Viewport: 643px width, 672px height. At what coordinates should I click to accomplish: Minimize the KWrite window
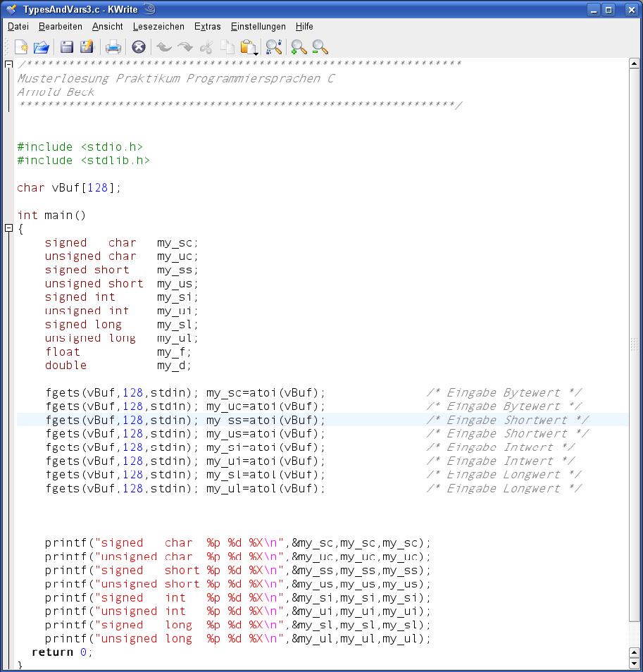point(594,9)
